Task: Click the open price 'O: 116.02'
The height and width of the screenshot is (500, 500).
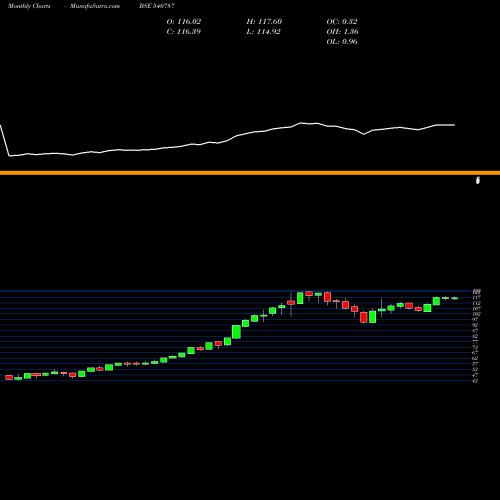Action: tap(184, 22)
